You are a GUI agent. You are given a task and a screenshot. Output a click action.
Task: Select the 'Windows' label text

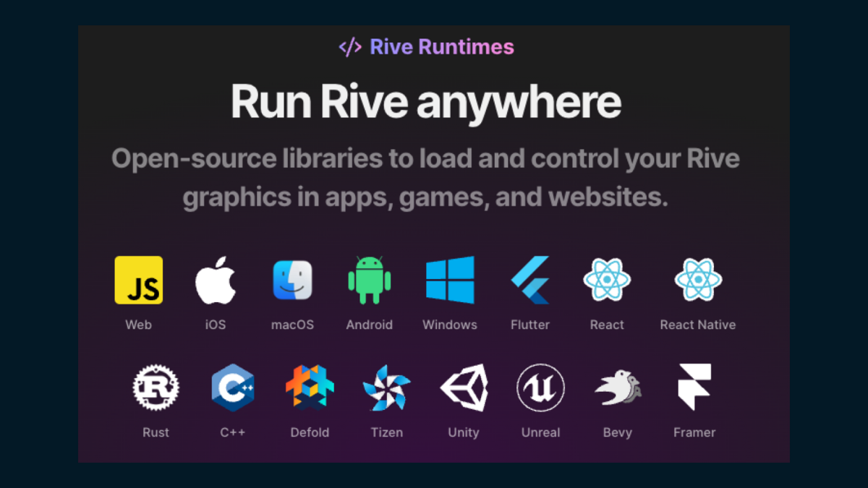click(x=450, y=325)
